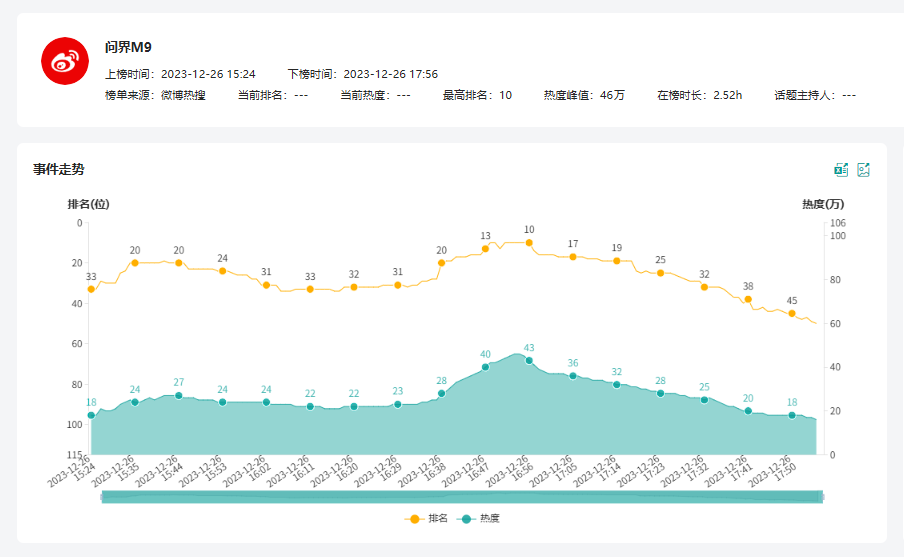
Task: Save chart as image icon
Action: tap(863, 170)
